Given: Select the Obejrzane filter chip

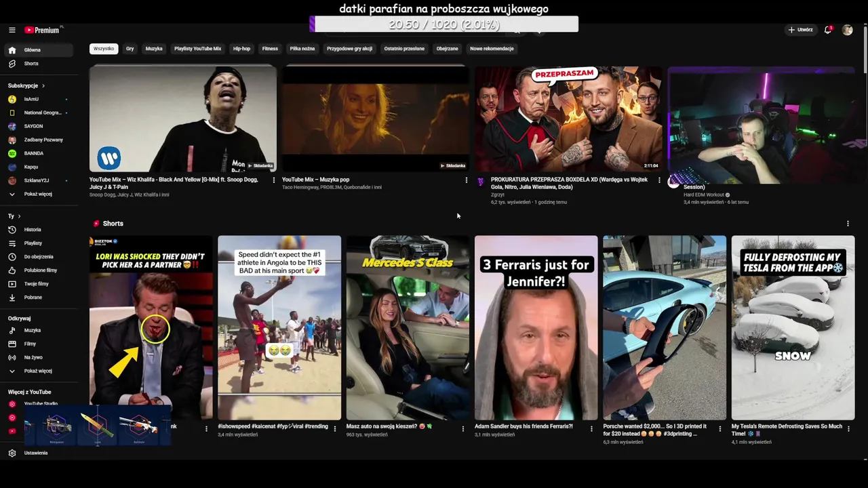Looking at the screenshot, I should point(447,49).
